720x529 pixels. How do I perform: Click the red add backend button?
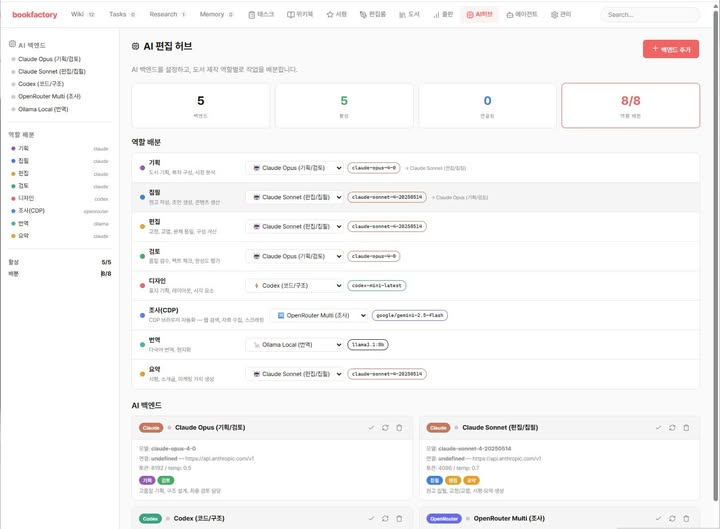point(671,49)
